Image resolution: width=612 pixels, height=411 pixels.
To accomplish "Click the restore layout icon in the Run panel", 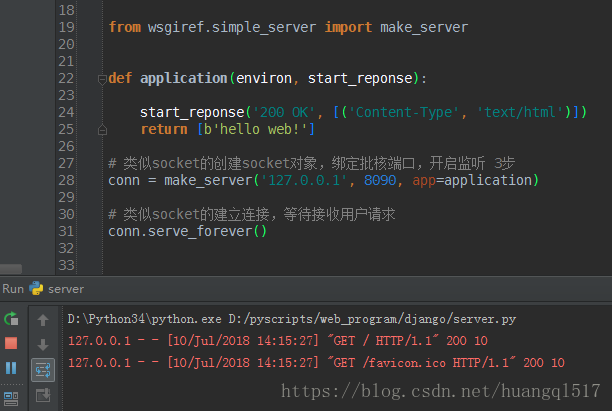I will tap(11, 399).
